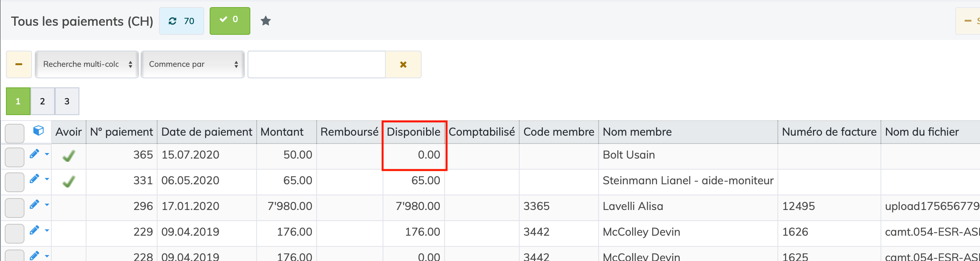Click the star favorite icon
The width and height of the screenshot is (980, 261).
click(x=266, y=21)
